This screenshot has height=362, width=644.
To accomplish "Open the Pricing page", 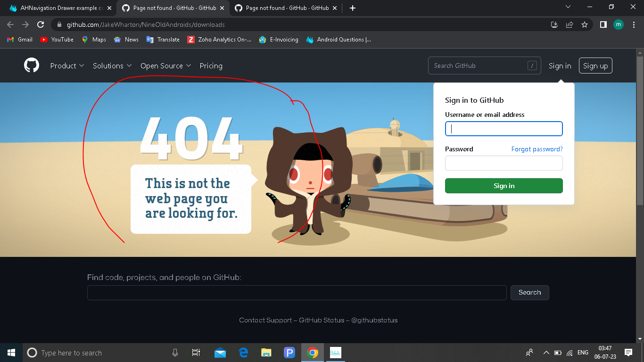I will coord(211,66).
